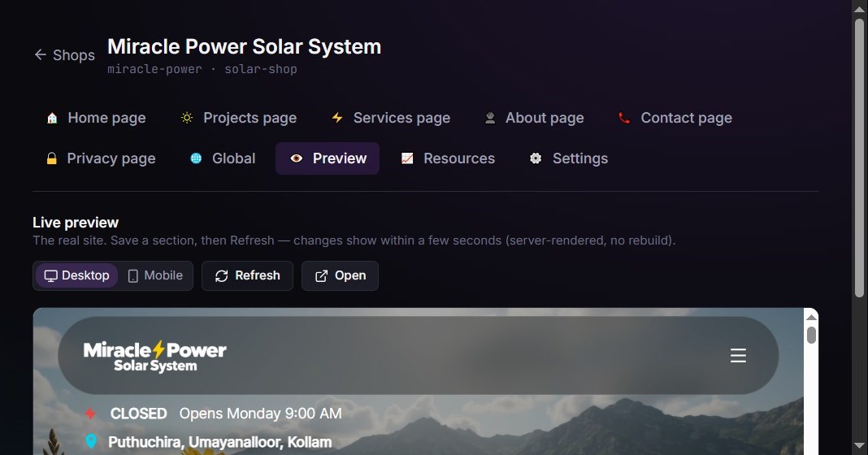
Task: Open the Settings tab
Action: [569, 158]
